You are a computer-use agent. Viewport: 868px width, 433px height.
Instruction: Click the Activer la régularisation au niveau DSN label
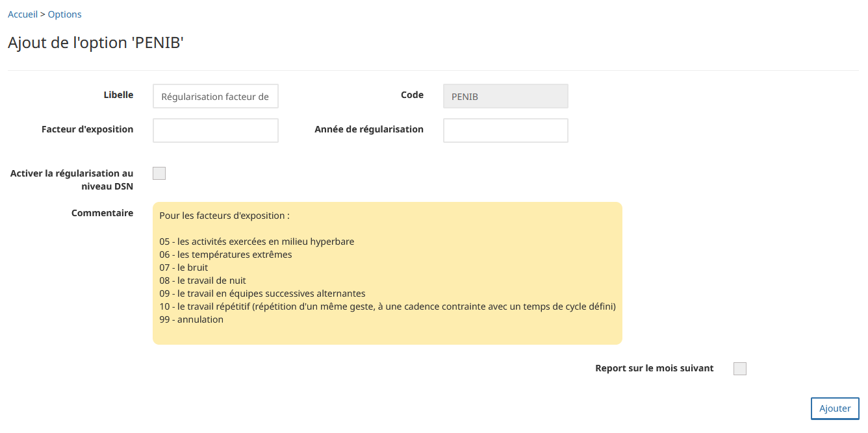(x=72, y=180)
